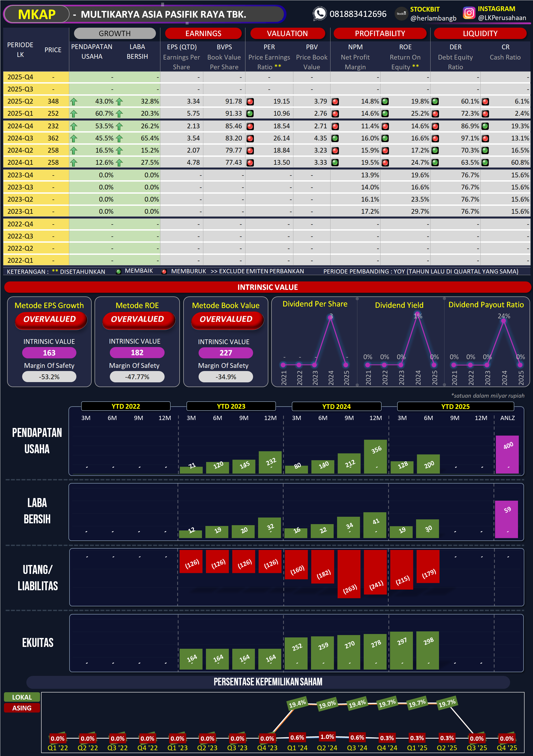This screenshot has width=533, height=756.
Task: Click the green PER indicator in 2025-Q1 row
Action: (x=250, y=114)
